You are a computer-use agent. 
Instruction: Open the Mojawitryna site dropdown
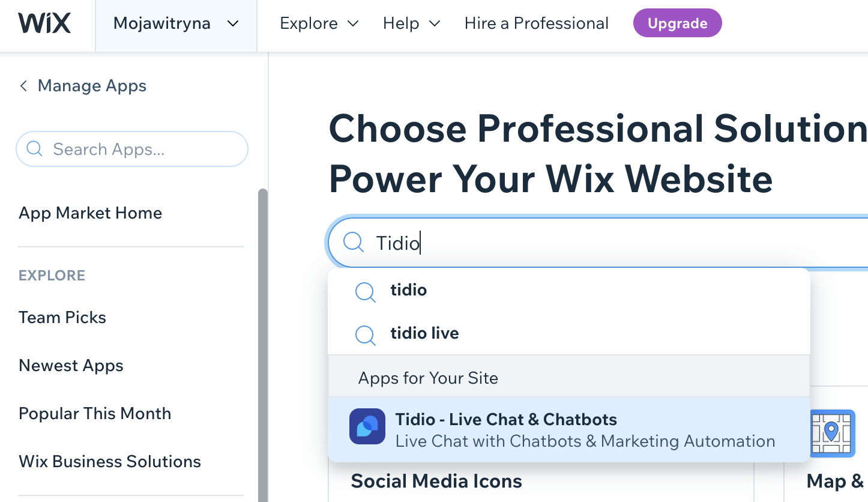coord(176,24)
